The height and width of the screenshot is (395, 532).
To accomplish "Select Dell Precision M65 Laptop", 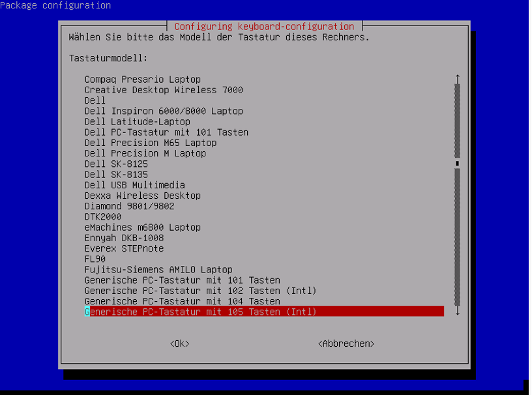I will pyautogui.click(x=151, y=143).
